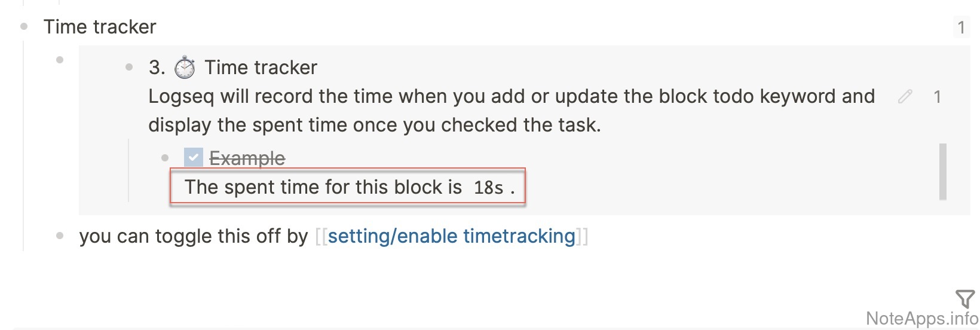This screenshot has height=330, width=980.
Task: Click the 18s spent time value
Action: coord(489,188)
